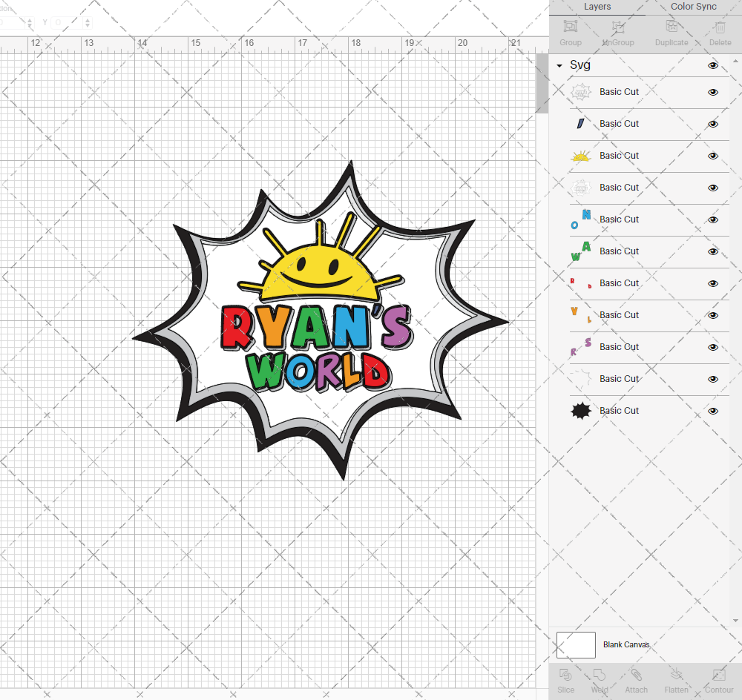Select the red R D letters layer thumbnail

tap(581, 283)
